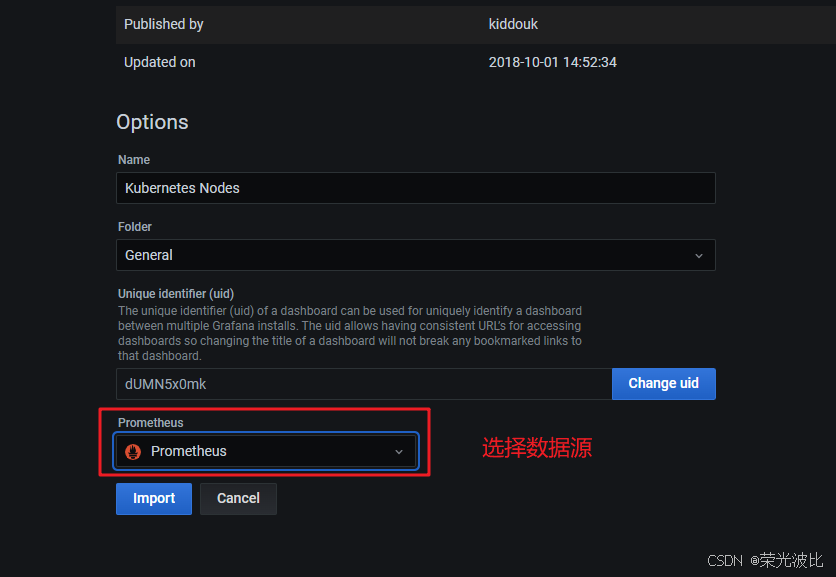836x577 pixels.
Task: Click the Change uid button
Action: click(x=663, y=383)
